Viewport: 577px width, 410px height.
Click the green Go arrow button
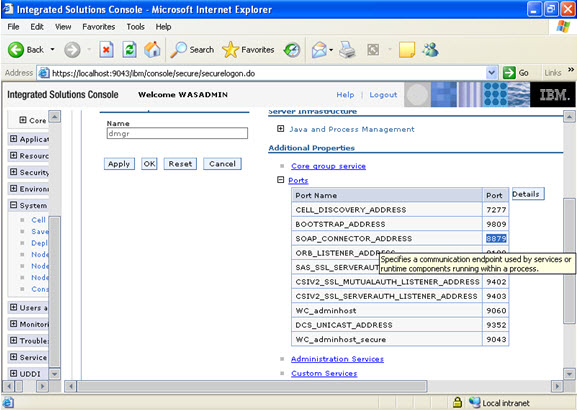(x=509, y=73)
